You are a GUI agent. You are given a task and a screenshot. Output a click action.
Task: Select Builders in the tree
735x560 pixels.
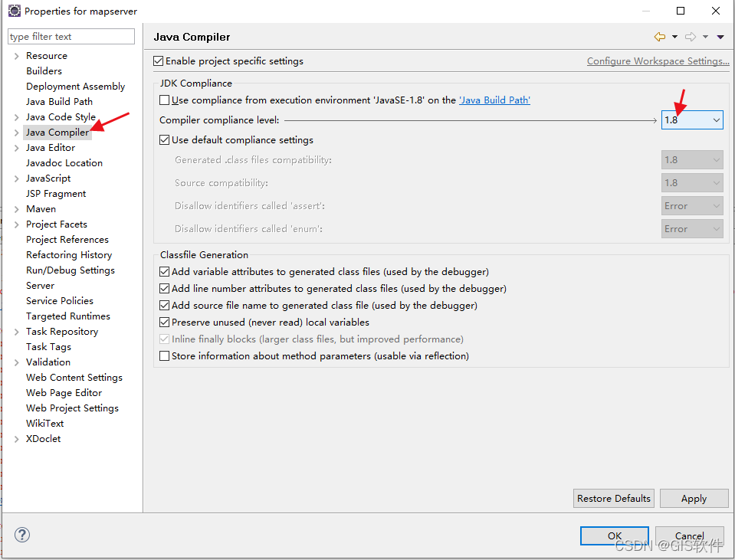[x=44, y=70]
